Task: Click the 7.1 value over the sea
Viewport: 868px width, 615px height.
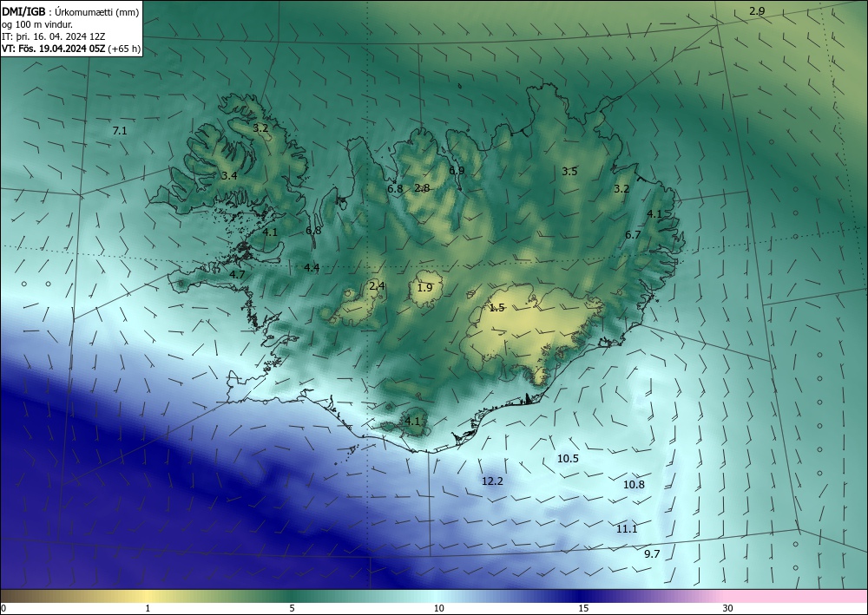Action: 120,131
